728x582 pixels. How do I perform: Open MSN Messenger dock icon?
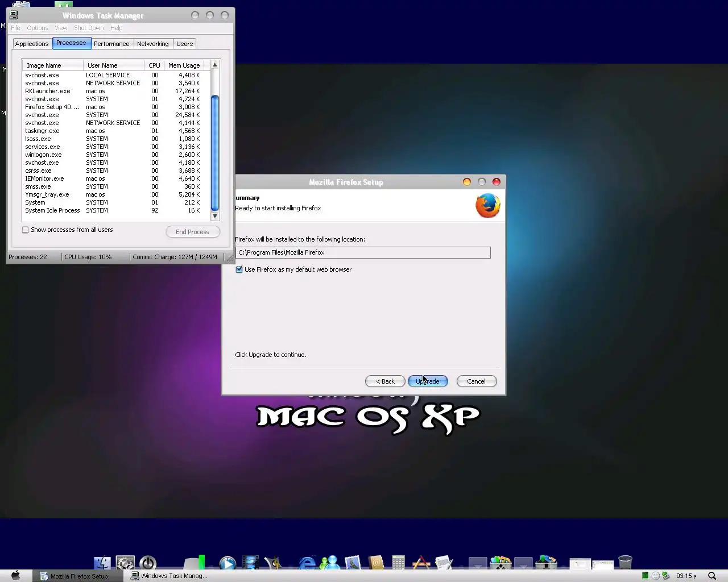[x=330, y=562]
